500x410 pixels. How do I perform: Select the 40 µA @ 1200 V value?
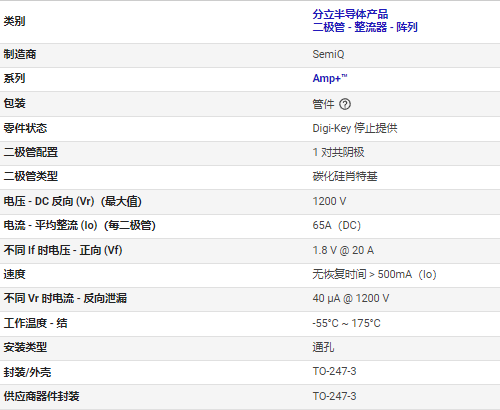coord(351,298)
